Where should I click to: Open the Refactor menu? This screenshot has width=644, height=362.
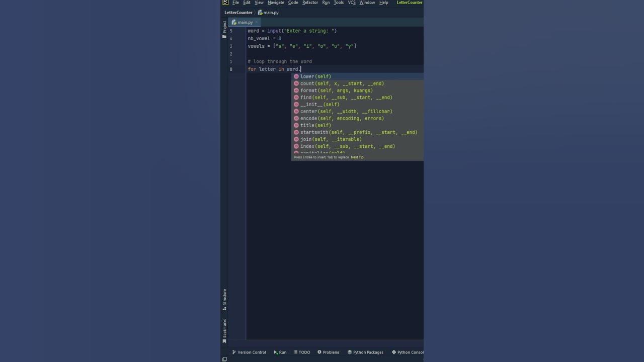point(310,3)
